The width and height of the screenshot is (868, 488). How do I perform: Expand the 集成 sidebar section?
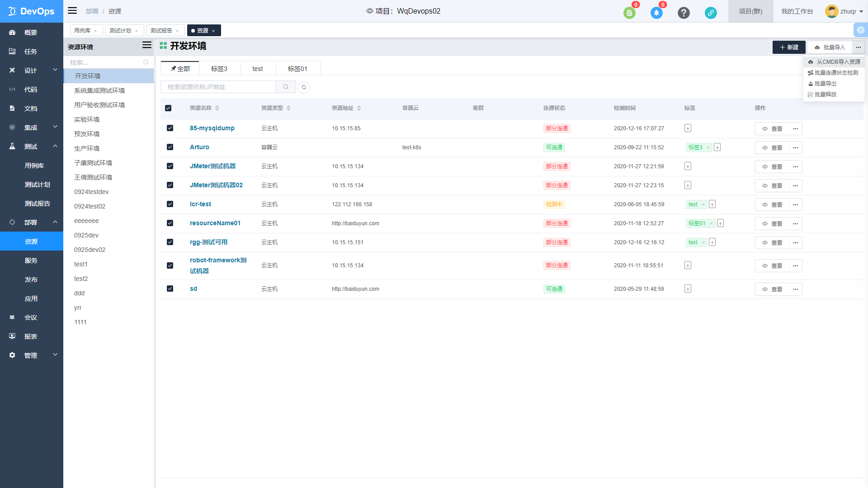(x=32, y=128)
